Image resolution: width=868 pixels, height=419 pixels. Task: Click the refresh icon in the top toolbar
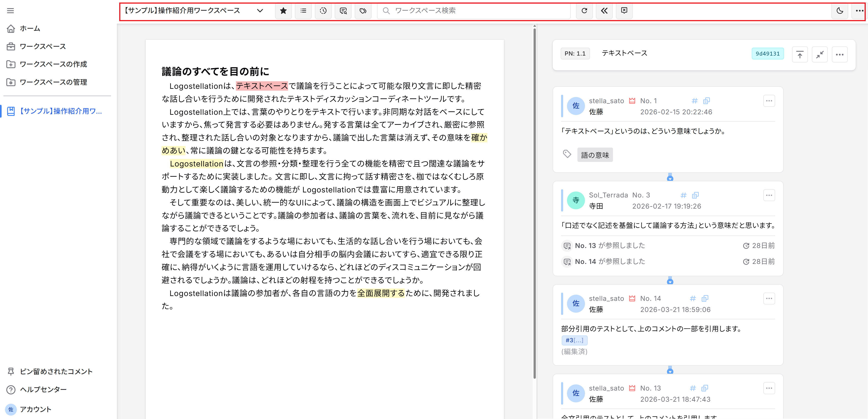pos(584,11)
